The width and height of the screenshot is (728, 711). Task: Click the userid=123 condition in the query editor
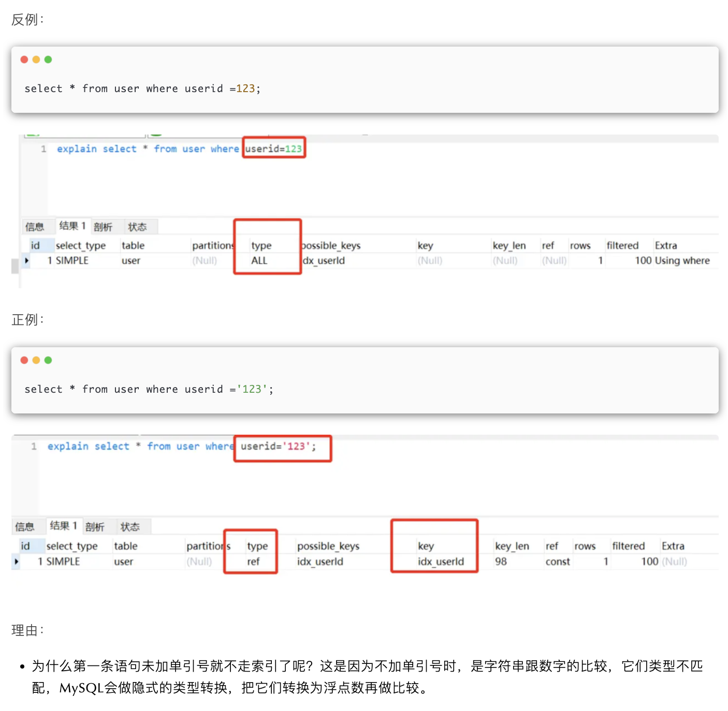273,149
